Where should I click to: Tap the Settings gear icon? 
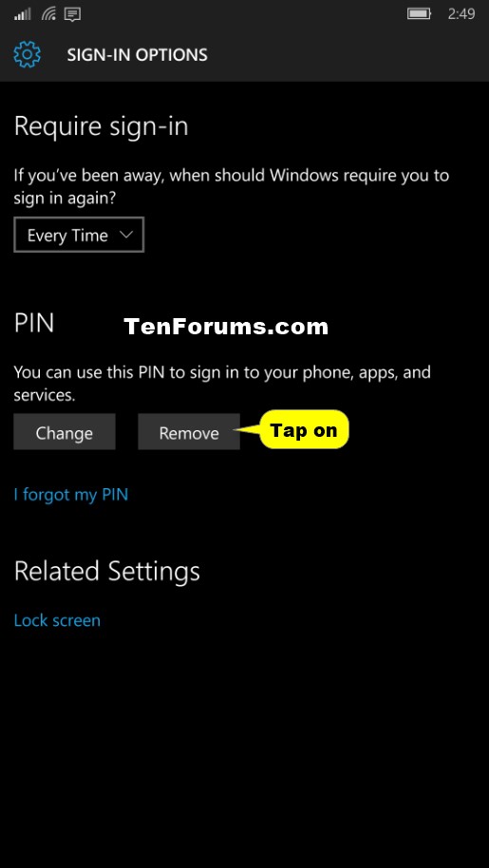pos(28,54)
